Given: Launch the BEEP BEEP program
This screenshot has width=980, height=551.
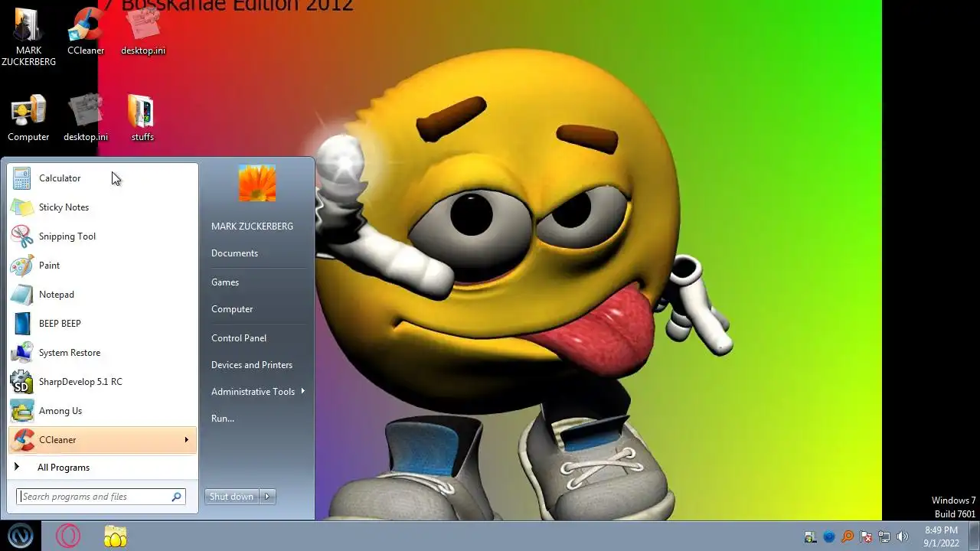Looking at the screenshot, I should 103,324.
